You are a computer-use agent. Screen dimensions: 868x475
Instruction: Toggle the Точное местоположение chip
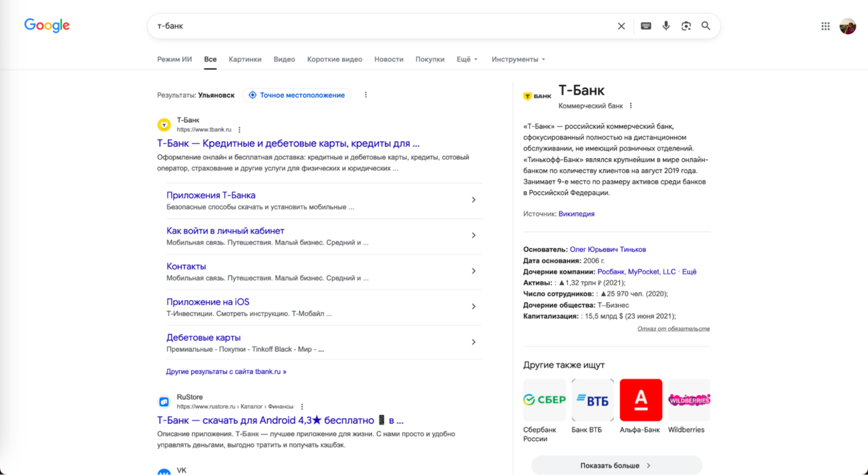[297, 94]
